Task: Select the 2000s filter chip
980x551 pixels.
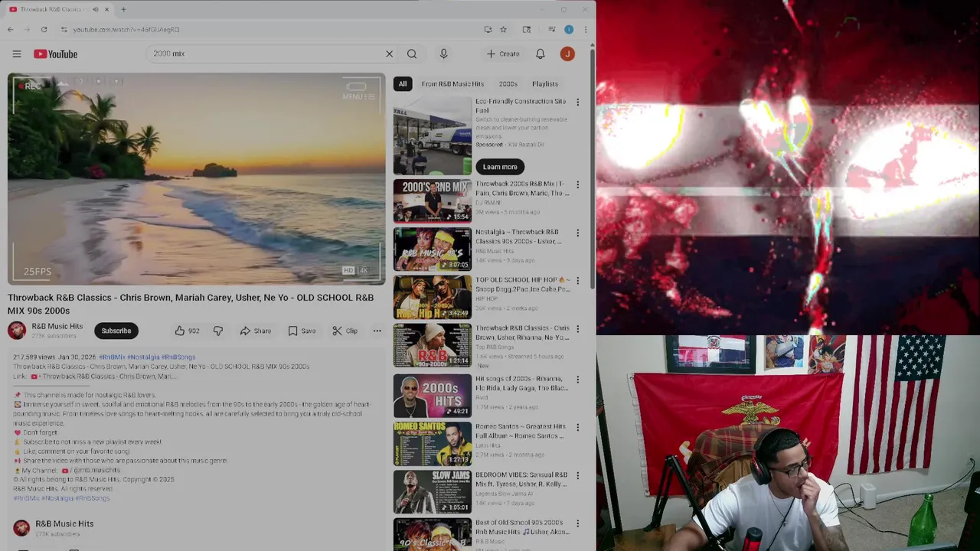Action: [508, 83]
